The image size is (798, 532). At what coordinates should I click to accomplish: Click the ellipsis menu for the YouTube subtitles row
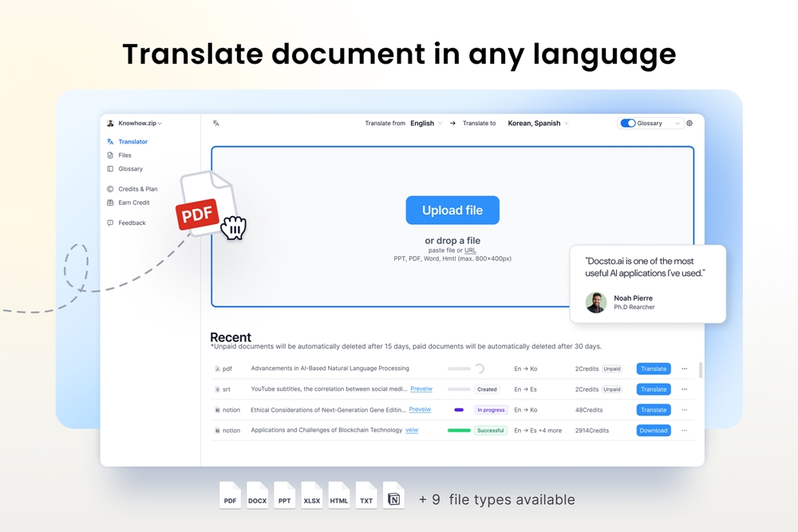pos(684,389)
